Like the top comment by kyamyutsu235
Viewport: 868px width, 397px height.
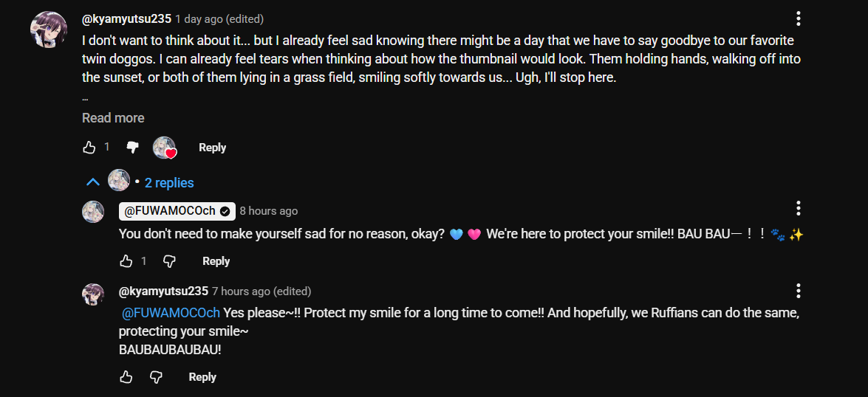point(89,147)
